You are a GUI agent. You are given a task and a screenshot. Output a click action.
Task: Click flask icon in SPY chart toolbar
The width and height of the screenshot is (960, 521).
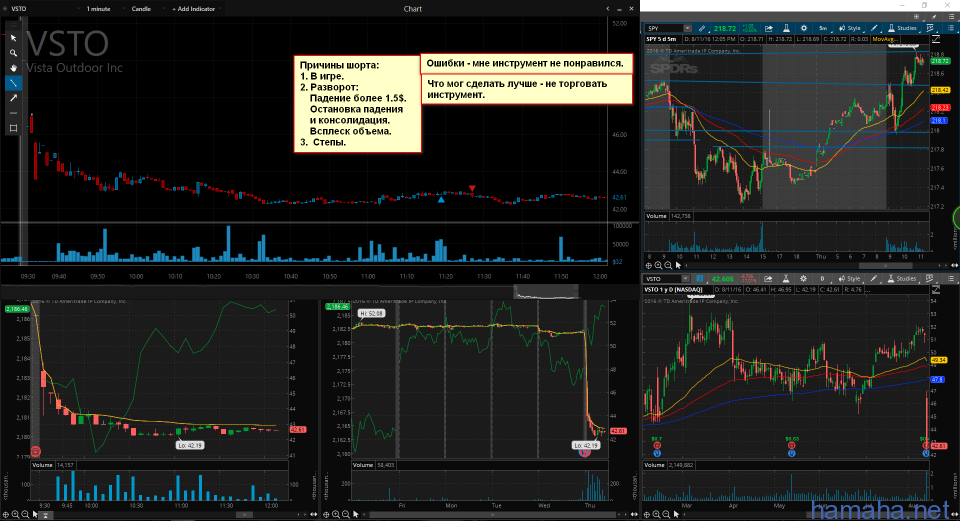tap(787, 28)
